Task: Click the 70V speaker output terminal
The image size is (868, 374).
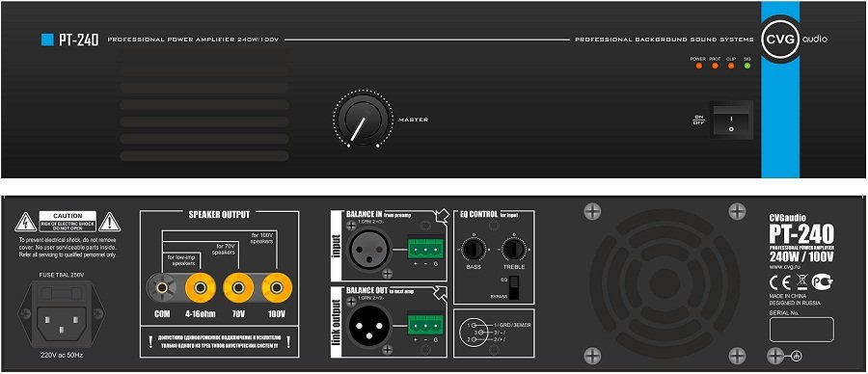Action: pyautogui.click(x=238, y=287)
